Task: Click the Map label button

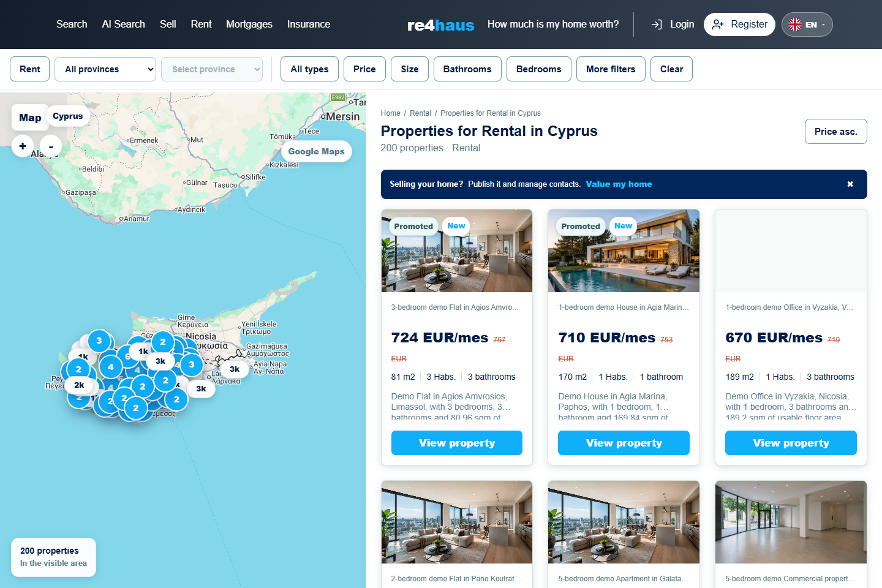Action: pyautogui.click(x=30, y=118)
